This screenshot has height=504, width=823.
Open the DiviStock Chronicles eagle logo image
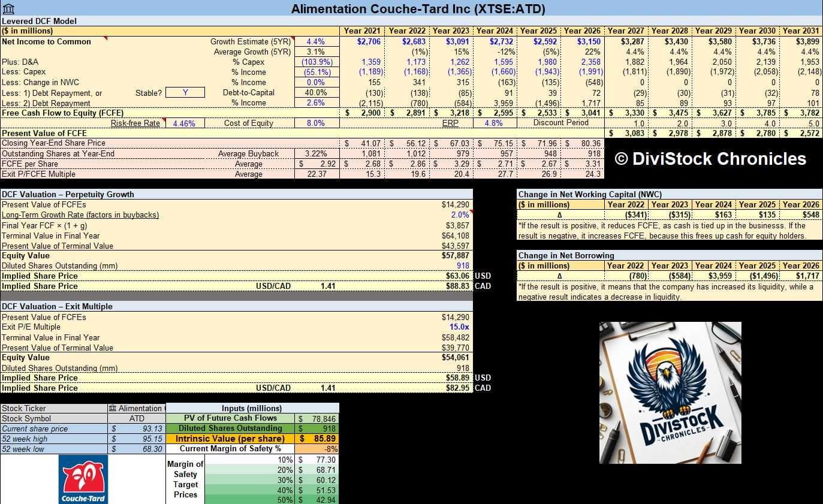point(670,393)
